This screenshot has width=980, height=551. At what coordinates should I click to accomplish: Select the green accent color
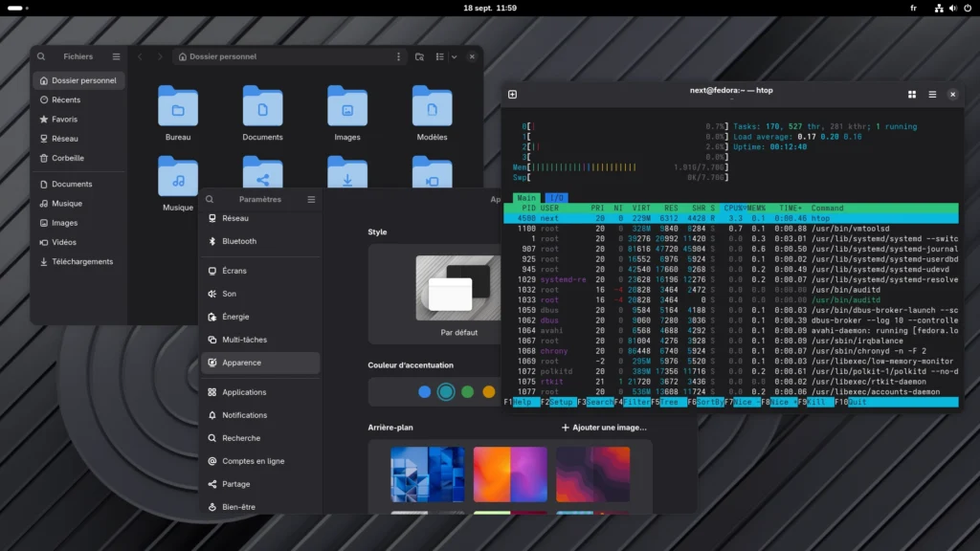click(467, 391)
